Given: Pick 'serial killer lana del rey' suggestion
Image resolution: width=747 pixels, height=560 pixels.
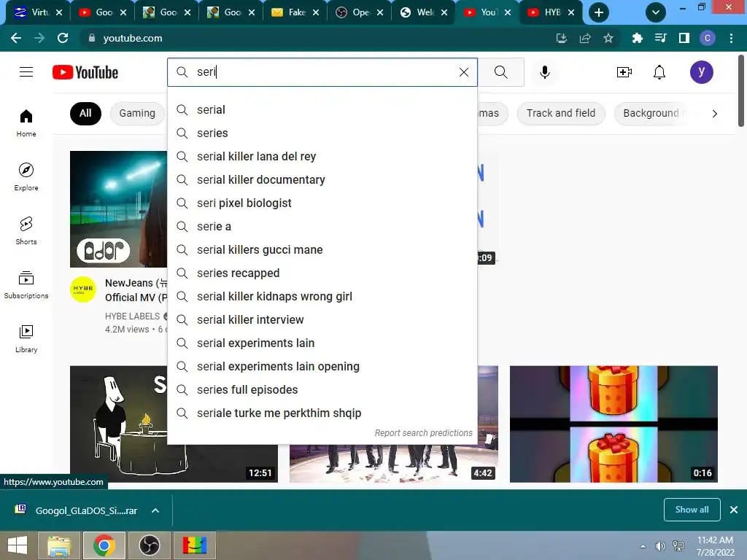Looking at the screenshot, I should point(322,156).
